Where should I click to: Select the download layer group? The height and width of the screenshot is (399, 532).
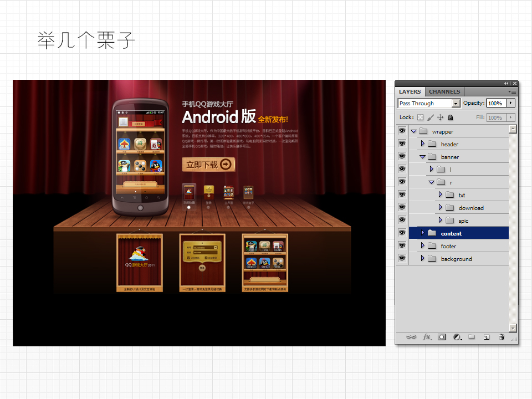470,208
